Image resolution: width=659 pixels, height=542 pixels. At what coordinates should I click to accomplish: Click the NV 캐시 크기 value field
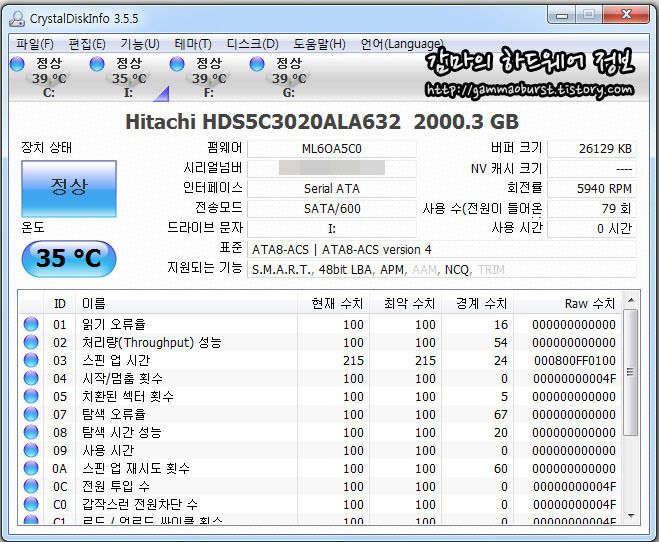592,169
